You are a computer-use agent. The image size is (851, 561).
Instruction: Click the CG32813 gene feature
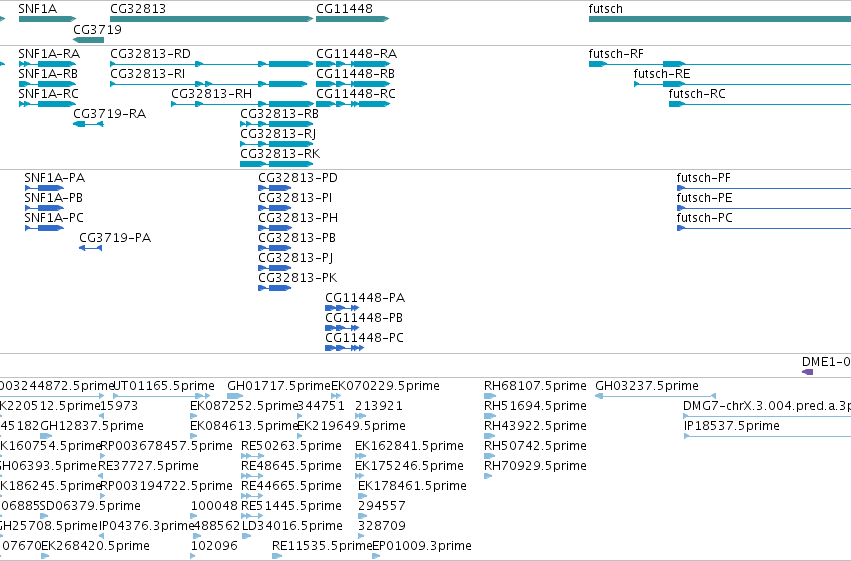tap(212, 19)
